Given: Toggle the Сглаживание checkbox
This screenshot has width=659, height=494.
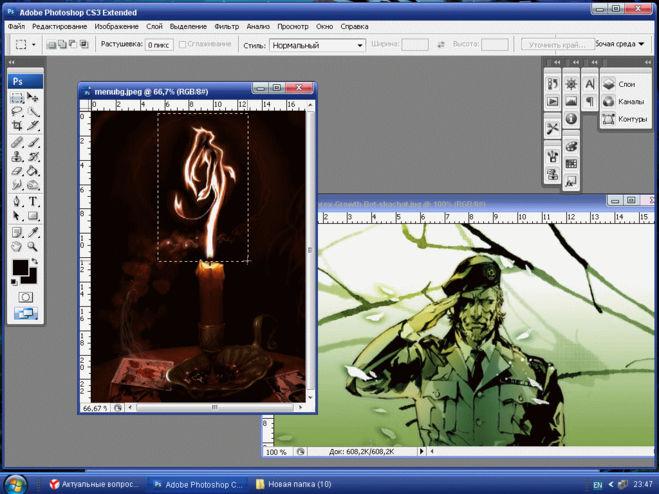Looking at the screenshot, I should (x=182, y=44).
